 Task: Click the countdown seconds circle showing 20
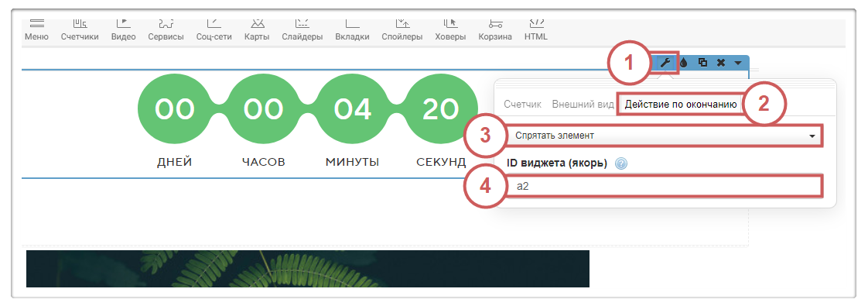441,108
